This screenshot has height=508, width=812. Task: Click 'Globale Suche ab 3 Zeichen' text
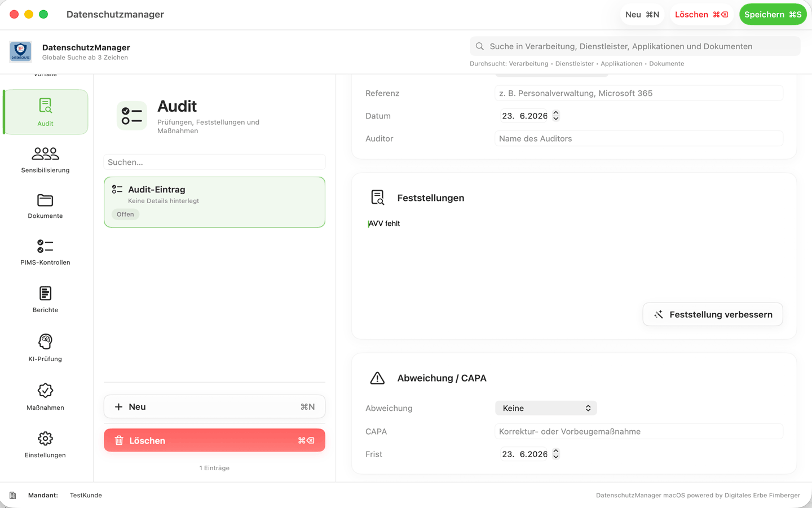click(x=85, y=58)
